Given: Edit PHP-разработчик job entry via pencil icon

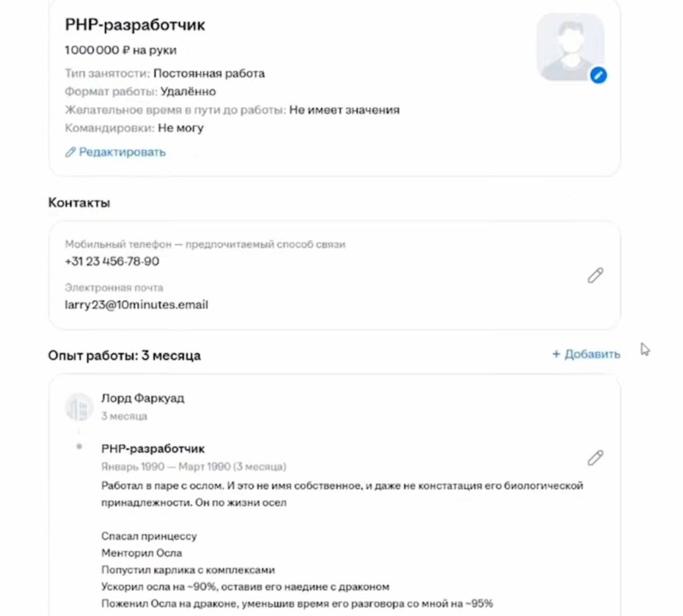Looking at the screenshot, I should point(595,458).
